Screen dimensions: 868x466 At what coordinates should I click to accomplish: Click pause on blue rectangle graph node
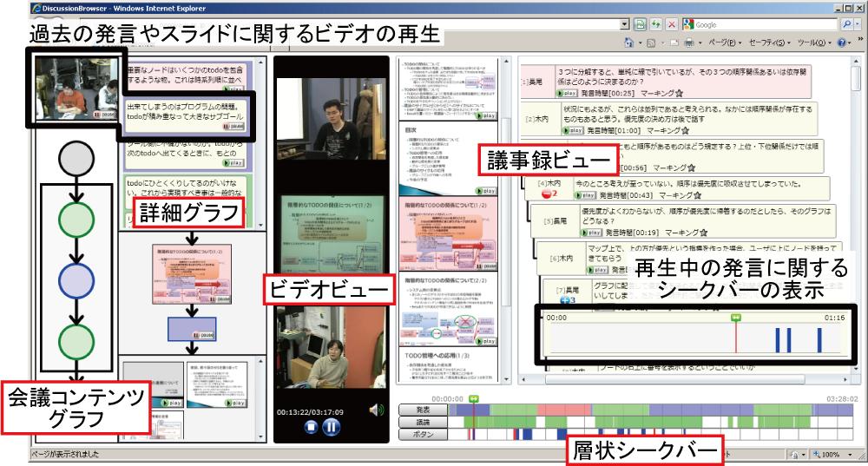tap(203, 335)
